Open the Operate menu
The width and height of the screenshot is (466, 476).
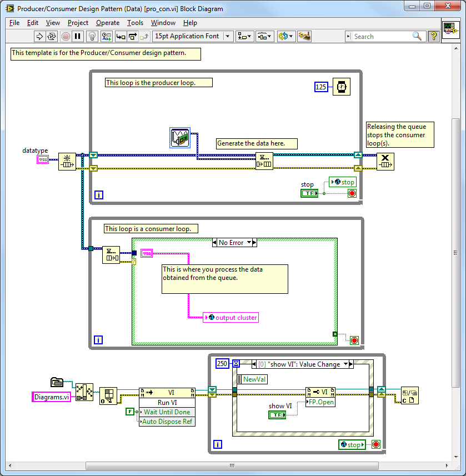[108, 23]
